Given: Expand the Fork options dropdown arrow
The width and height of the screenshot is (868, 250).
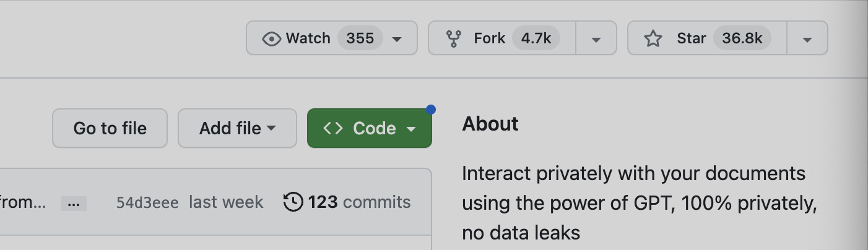Looking at the screenshot, I should [x=596, y=39].
